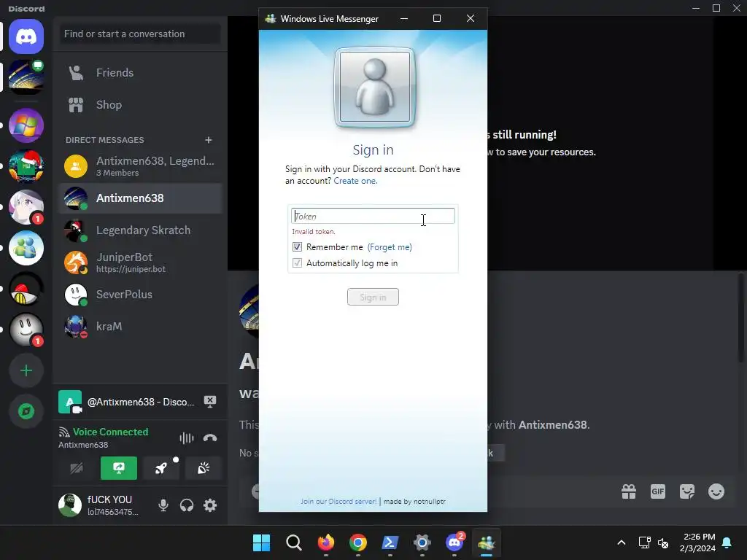Disconnect from voice call icon
747x560 pixels.
[x=210, y=438]
